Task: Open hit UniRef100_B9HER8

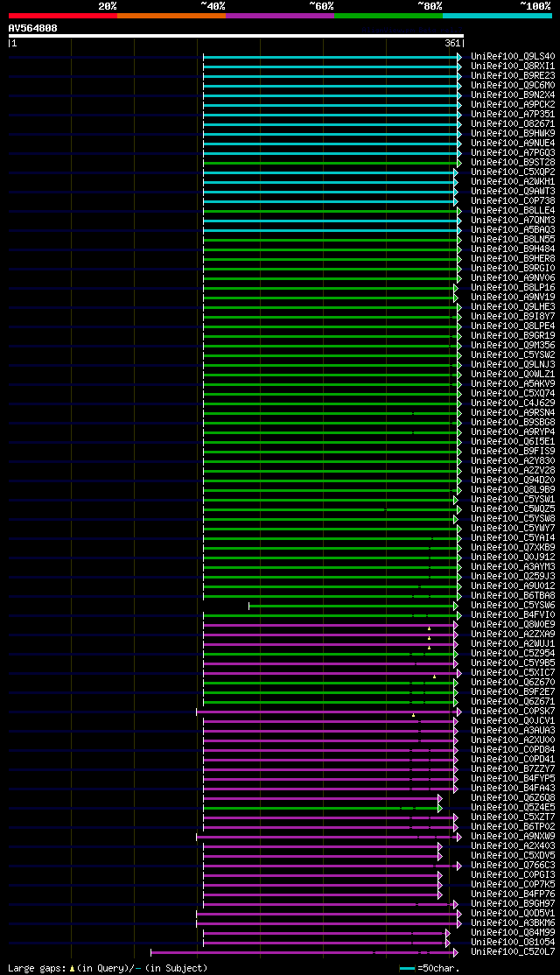Action: [513, 259]
